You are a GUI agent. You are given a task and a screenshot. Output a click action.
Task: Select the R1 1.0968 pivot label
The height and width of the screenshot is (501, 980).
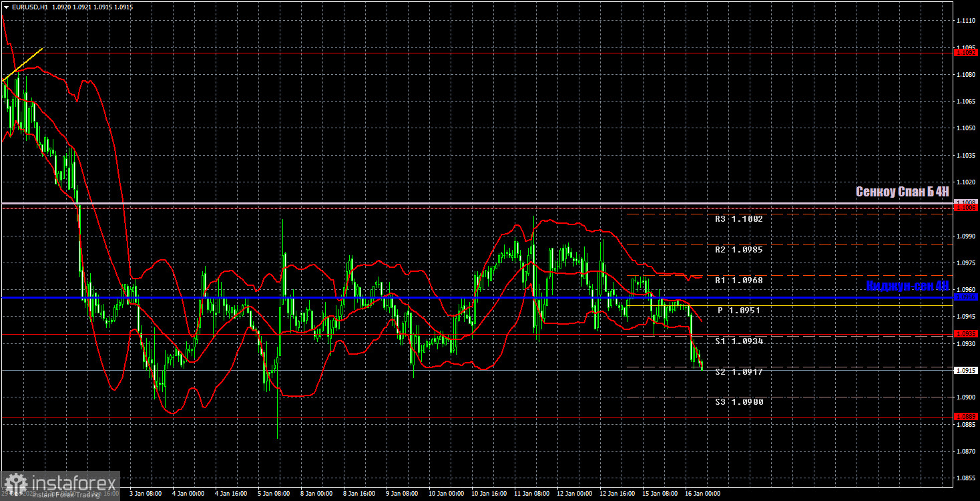[x=738, y=280]
